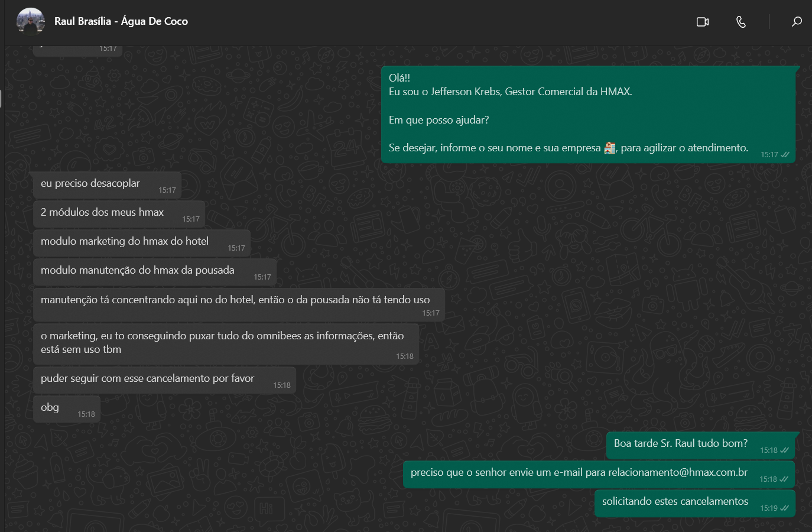Click read receipt ticks on greeting message
812x532 pixels.
785,155
